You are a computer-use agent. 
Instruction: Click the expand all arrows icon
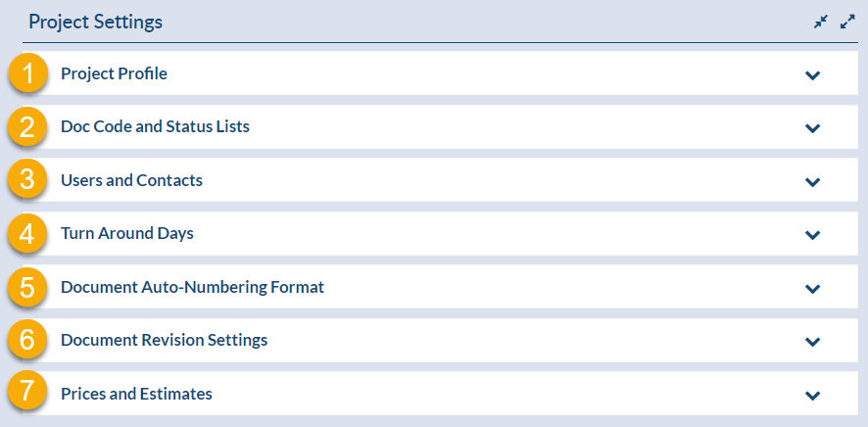tap(847, 23)
